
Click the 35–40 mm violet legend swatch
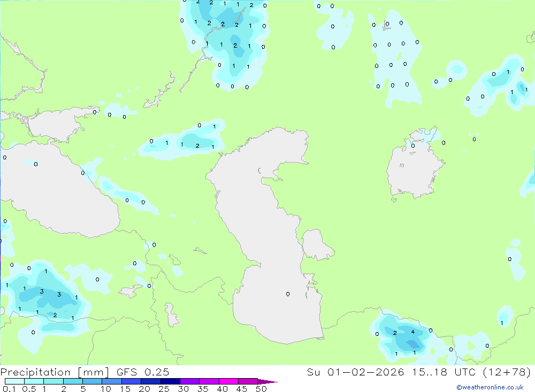209,381
